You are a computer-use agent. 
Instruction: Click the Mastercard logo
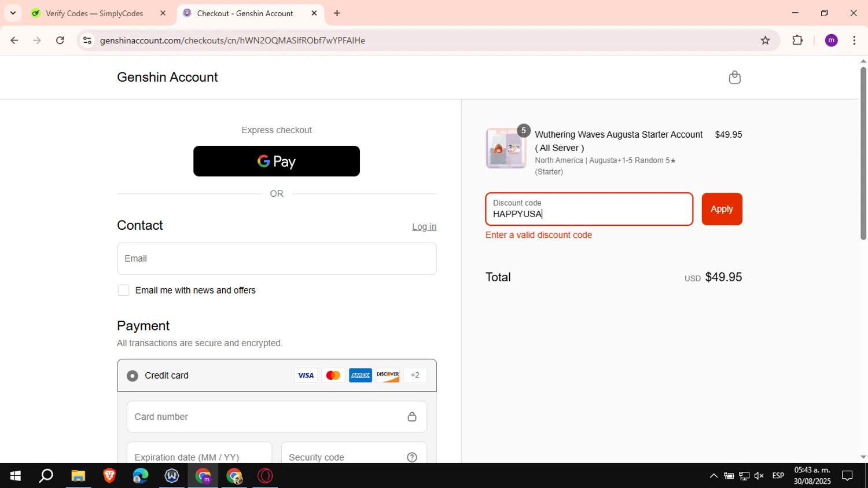333,375
